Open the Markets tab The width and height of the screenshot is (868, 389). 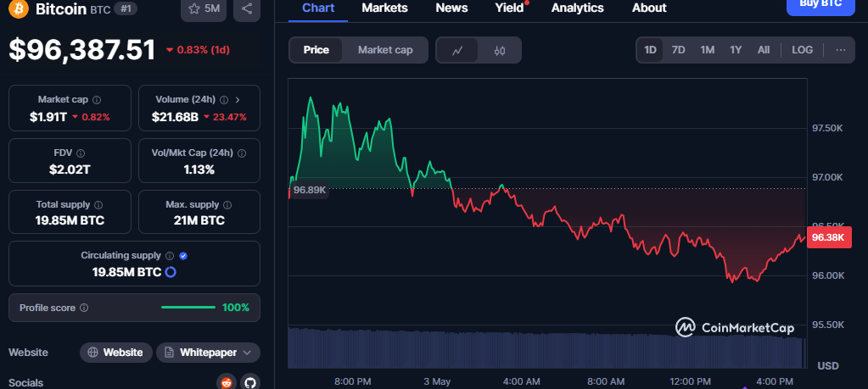click(384, 8)
